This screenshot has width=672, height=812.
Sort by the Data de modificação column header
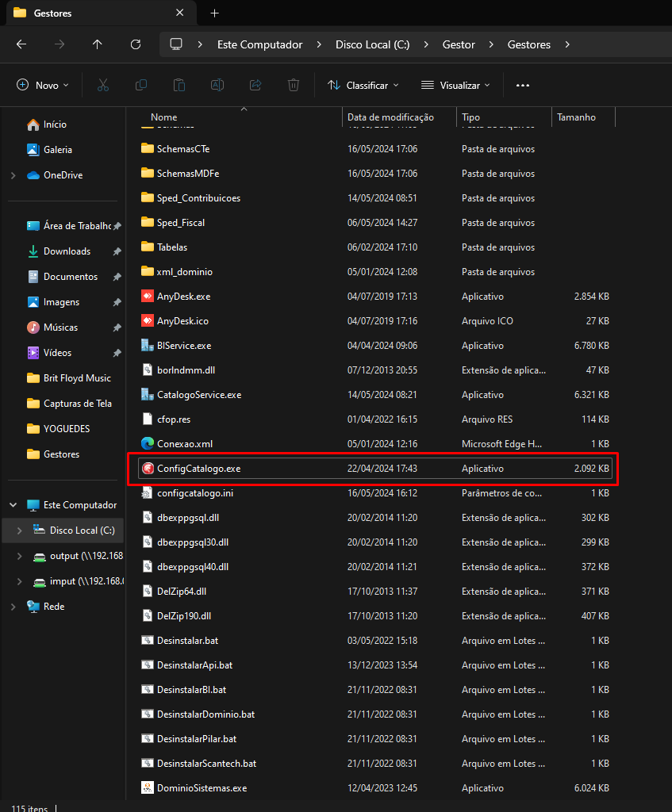[x=390, y=117]
